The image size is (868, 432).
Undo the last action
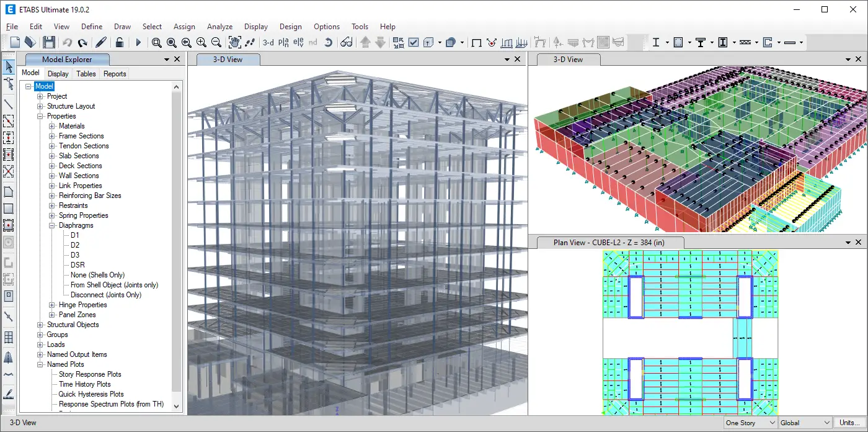(67, 42)
